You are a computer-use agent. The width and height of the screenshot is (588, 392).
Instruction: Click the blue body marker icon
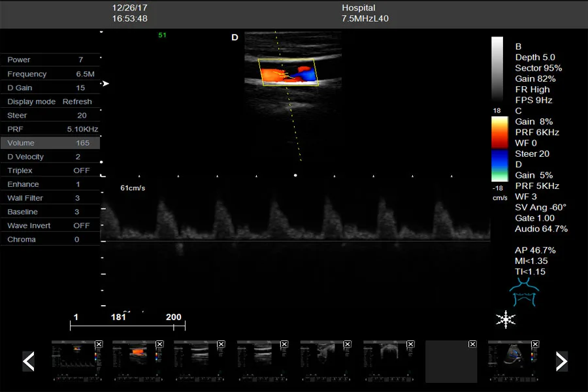point(523,293)
